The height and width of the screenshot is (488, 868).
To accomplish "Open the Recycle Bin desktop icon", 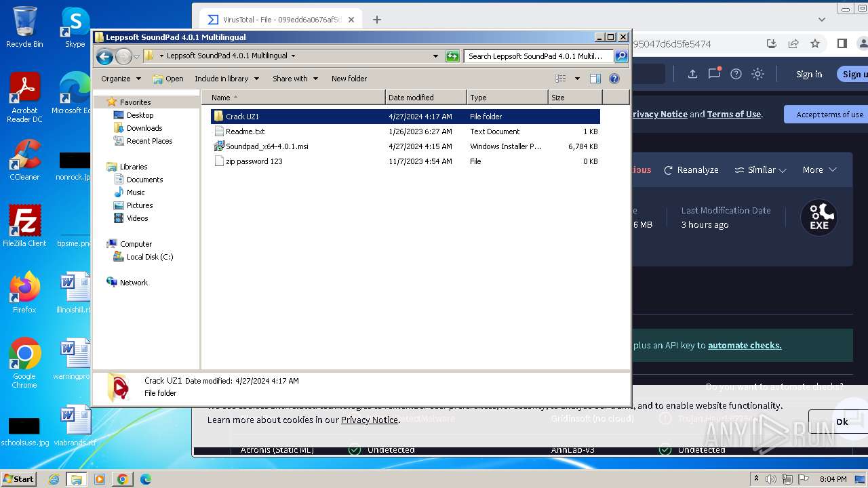I will 24,27.
